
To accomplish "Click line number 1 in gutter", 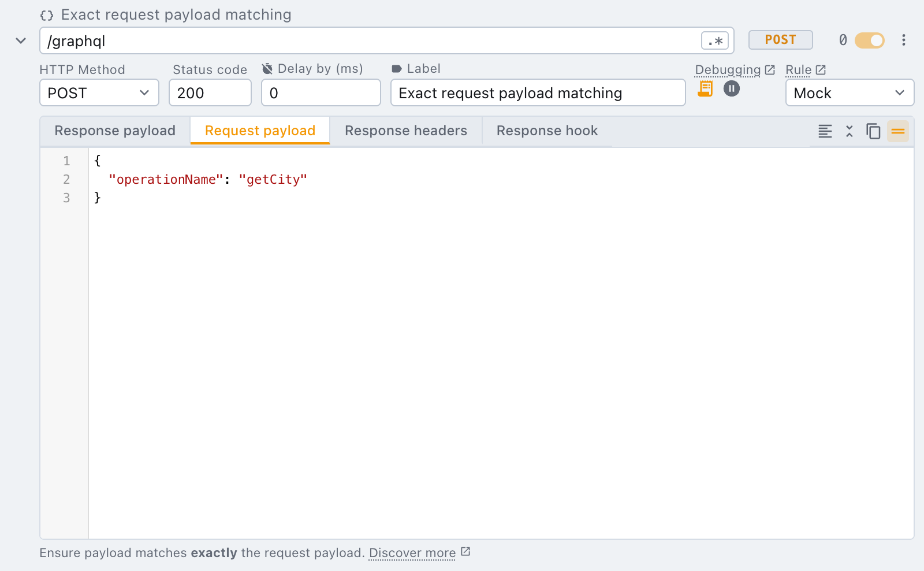I will tap(66, 161).
